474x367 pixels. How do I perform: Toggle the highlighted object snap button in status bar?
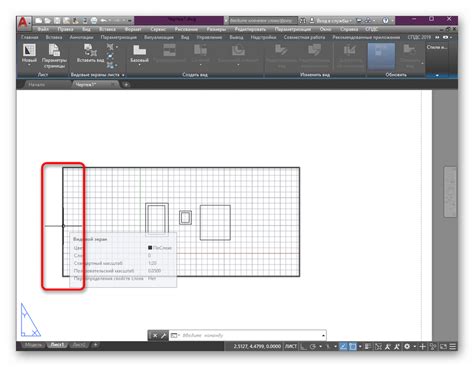click(353, 347)
